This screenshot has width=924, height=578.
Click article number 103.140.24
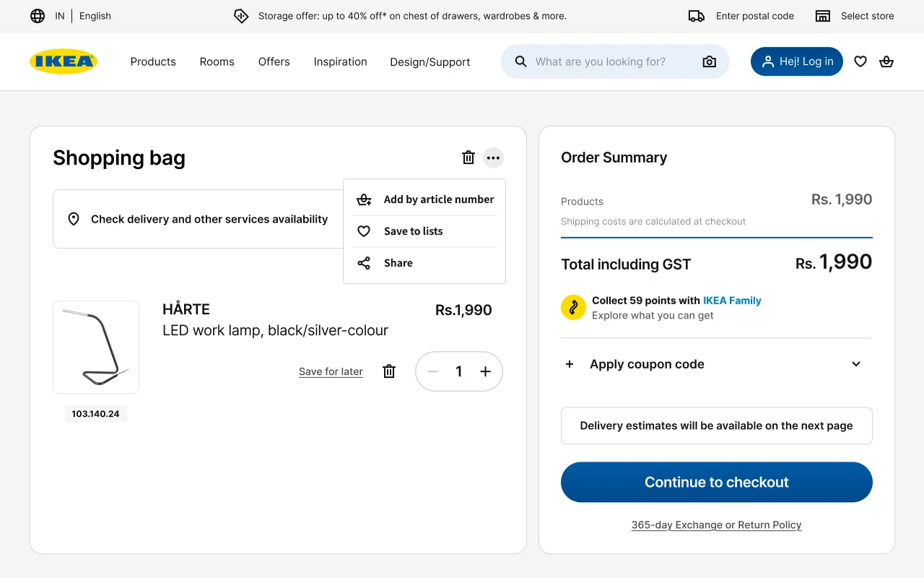pos(95,414)
